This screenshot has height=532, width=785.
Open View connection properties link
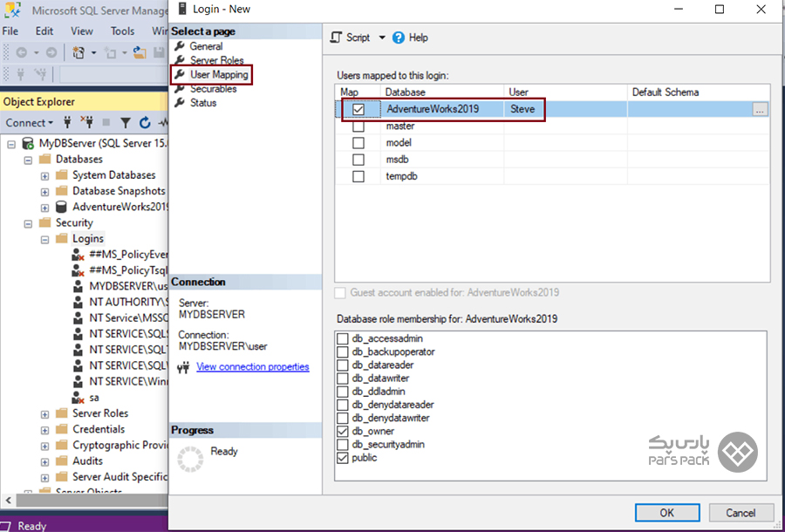tap(253, 367)
